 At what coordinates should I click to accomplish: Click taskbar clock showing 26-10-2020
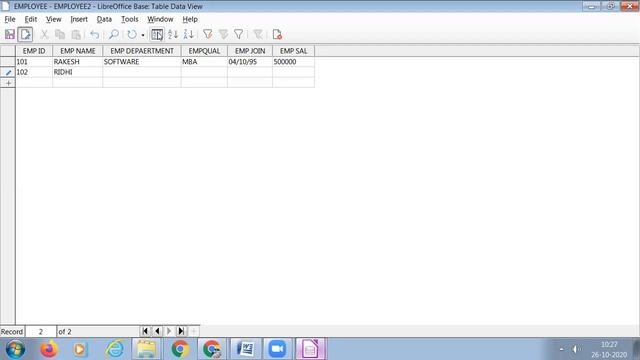pos(609,350)
